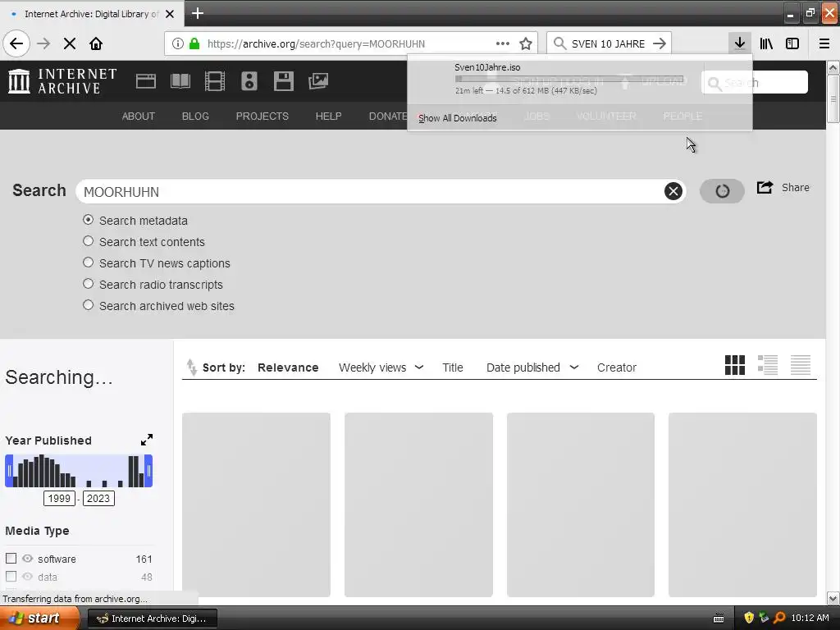Click the browser forward arrow button
Screen dimensions: 840x630
(43, 43)
